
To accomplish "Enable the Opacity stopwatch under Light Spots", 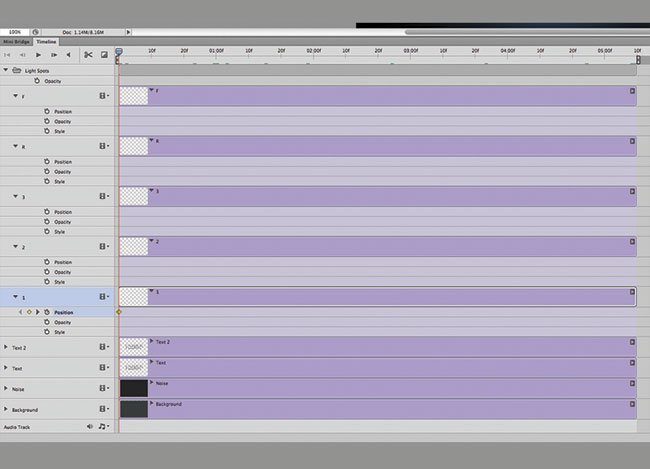I will (x=37, y=81).
